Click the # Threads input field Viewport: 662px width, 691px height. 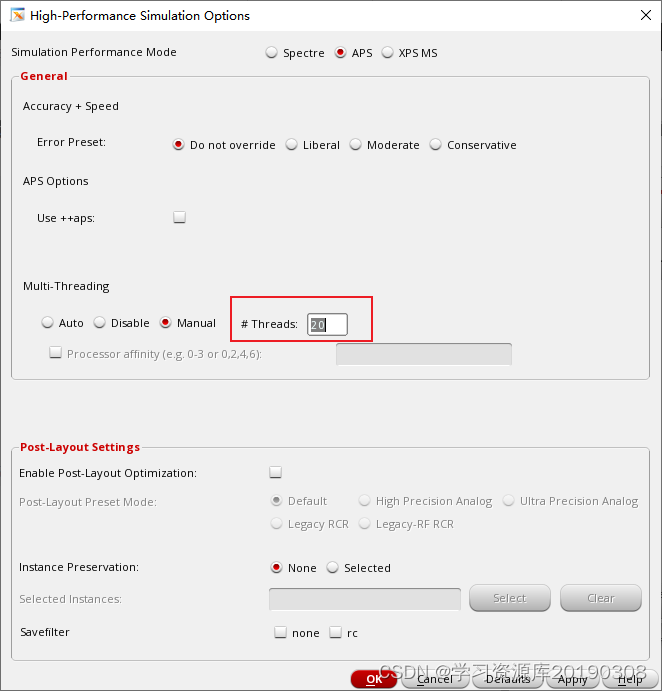coord(327,324)
